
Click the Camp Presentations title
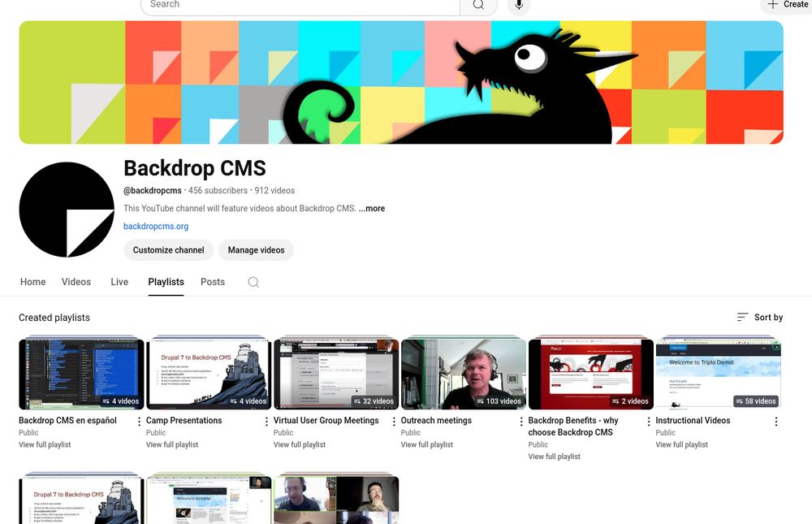tap(184, 420)
